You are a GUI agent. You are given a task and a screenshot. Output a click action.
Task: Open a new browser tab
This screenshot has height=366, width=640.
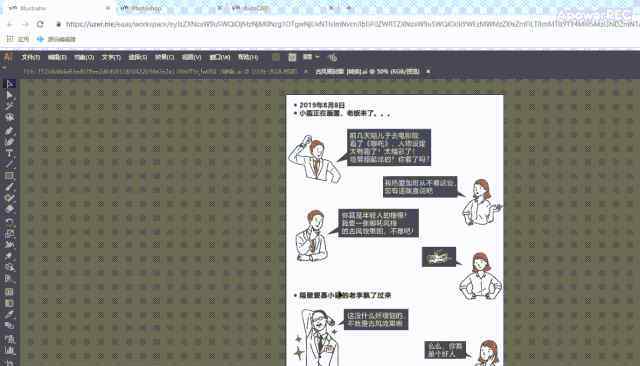pyautogui.click(x=349, y=8)
